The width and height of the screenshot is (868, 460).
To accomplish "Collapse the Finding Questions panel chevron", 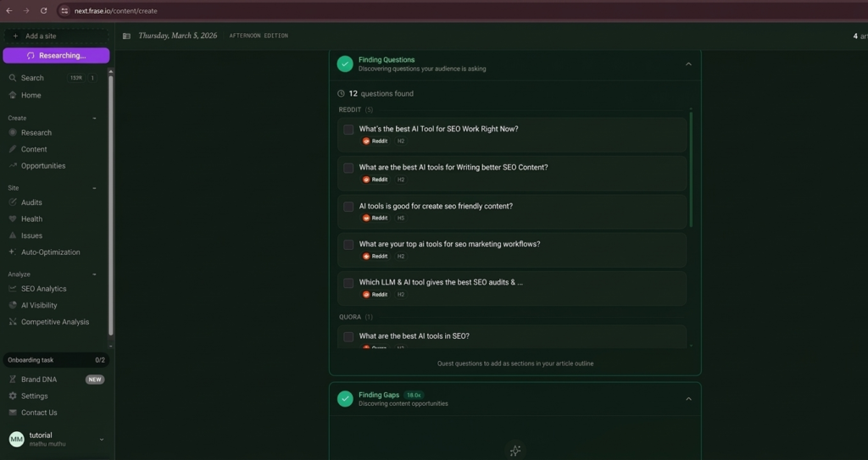I will tap(688, 64).
